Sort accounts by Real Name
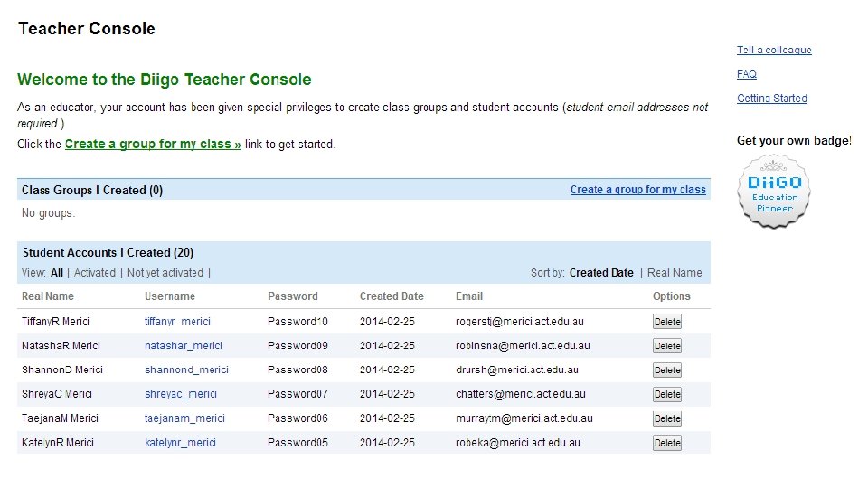The width and height of the screenshot is (868, 488). (675, 273)
